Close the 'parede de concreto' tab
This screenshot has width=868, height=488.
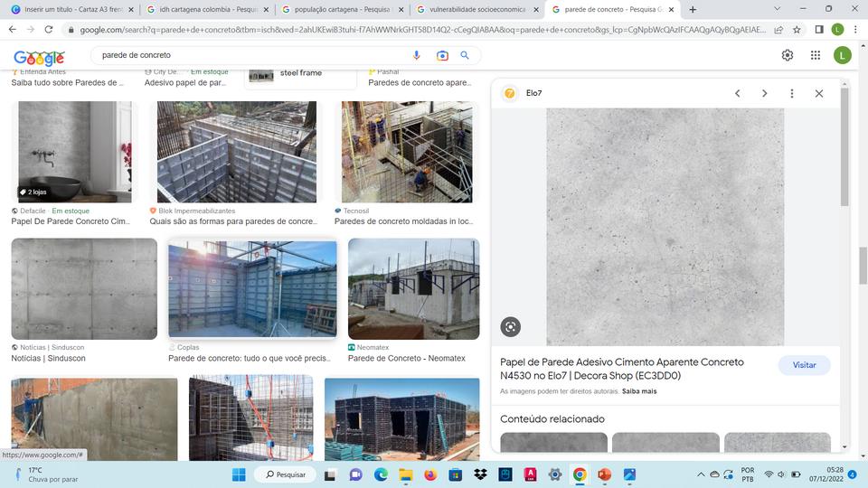tap(671, 9)
